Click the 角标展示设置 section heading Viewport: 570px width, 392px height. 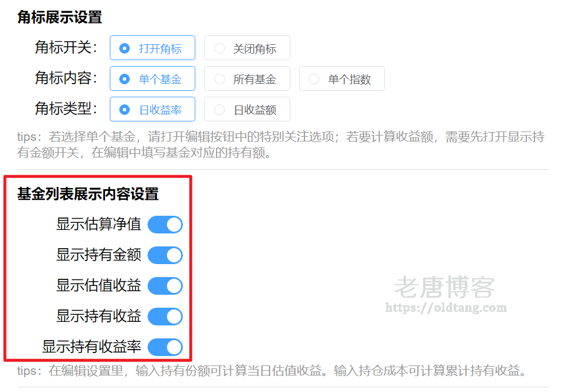click(60, 17)
